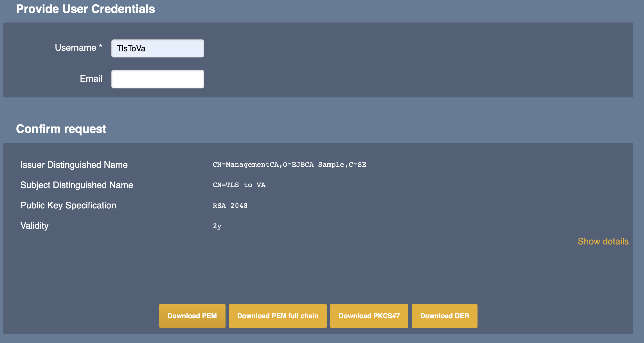The width and height of the screenshot is (644, 343).
Task: Select the 2y validity value
Action: (217, 226)
